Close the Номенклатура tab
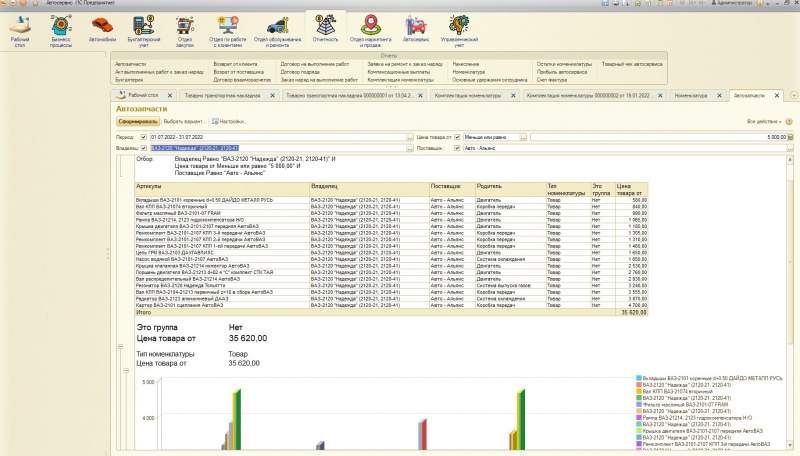Viewport: 800px width, 456px height. [x=719, y=95]
